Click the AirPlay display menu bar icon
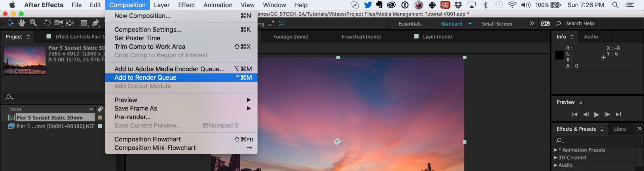 [x=472, y=5]
